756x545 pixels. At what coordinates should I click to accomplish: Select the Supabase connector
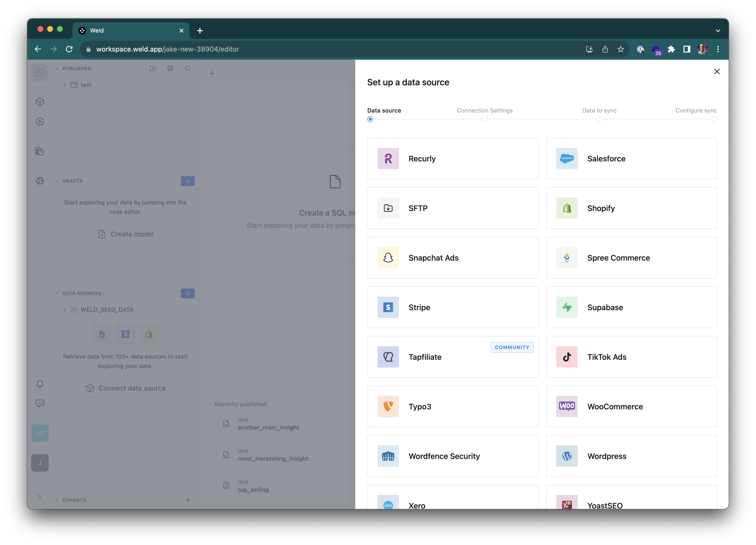coord(631,307)
